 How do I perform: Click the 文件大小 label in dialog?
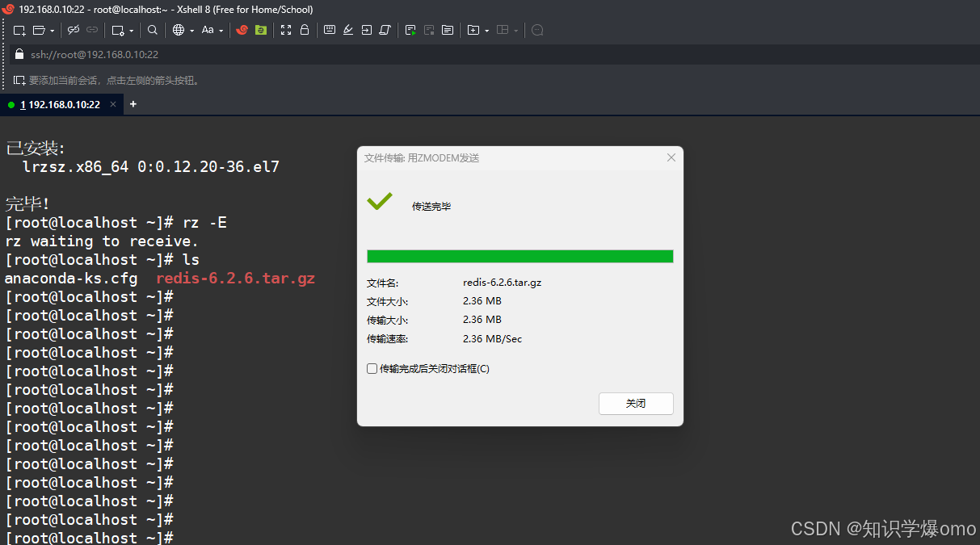coord(388,301)
